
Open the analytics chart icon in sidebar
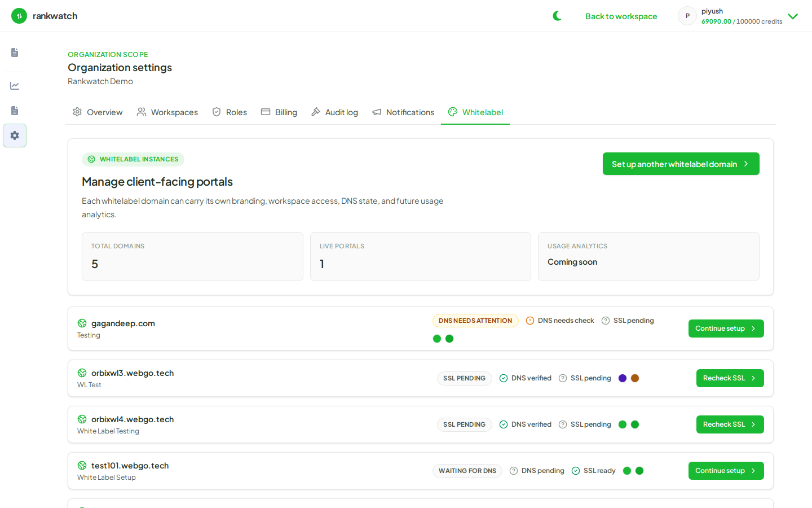15,86
